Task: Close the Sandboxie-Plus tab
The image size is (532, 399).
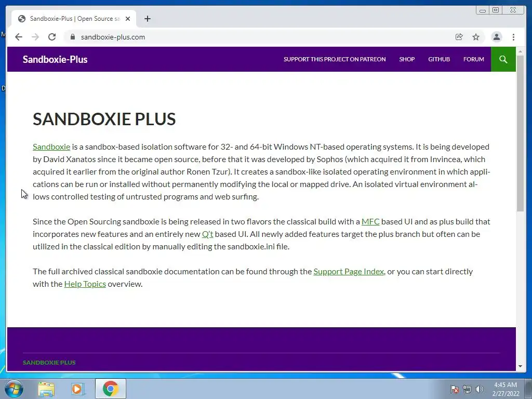Action: click(128, 19)
